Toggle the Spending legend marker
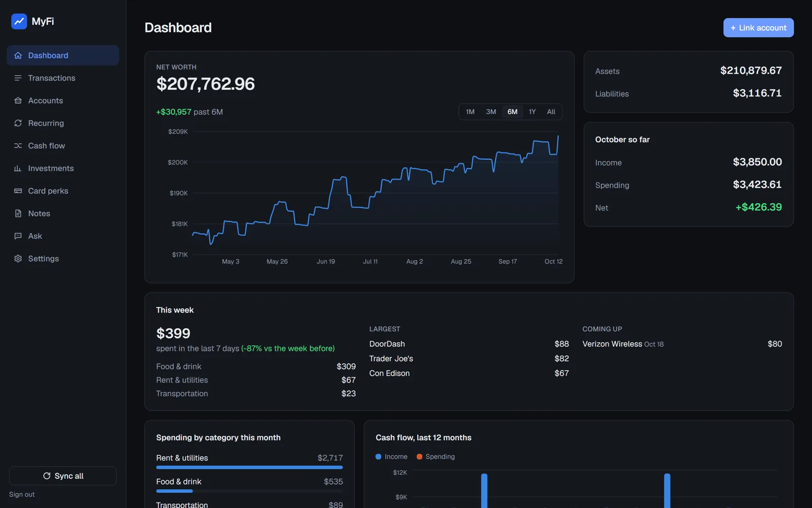This screenshot has height=508, width=812. pyautogui.click(x=420, y=457)
